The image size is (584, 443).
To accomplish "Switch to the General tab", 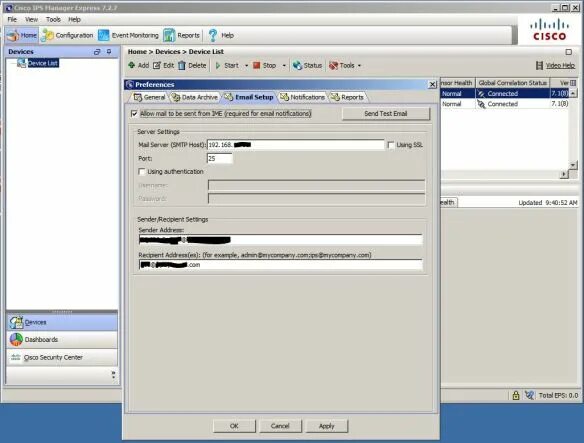I will [149, 97].
